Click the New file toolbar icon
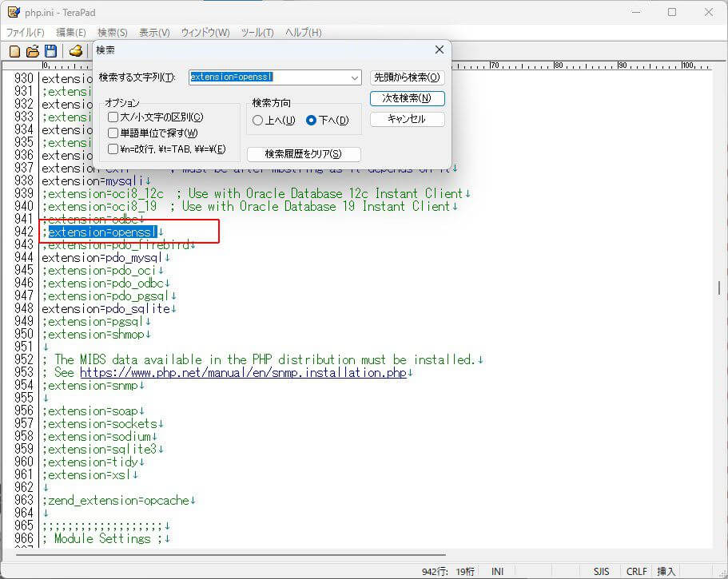Screen dimensions: 728x579 tap(14, 51)
